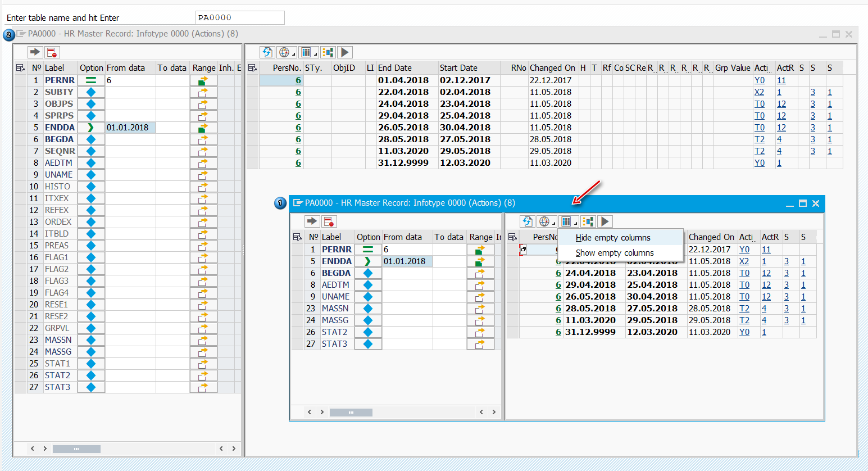Click the delete-row icon in front window selection toolbar

[x=329, y=221]
